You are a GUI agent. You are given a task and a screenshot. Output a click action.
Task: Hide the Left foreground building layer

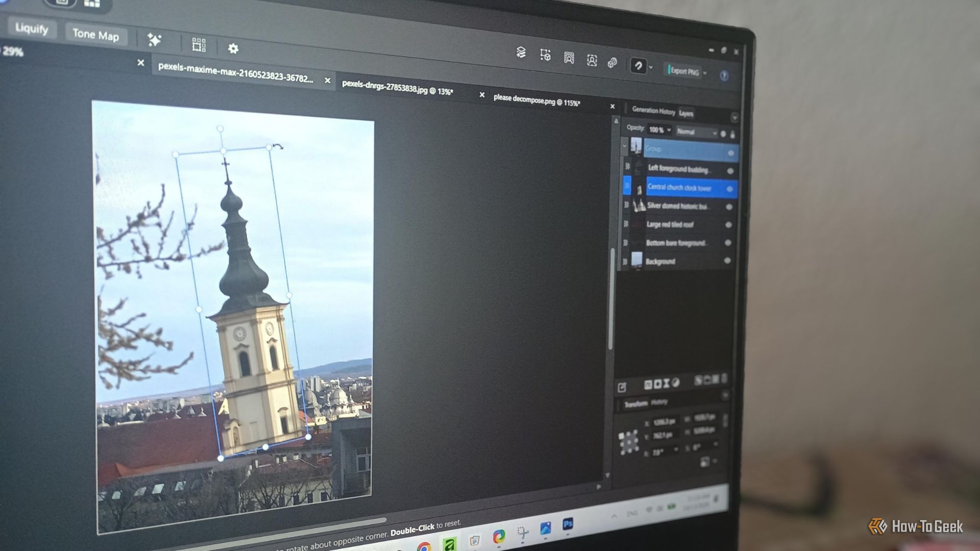pos(730,171)
